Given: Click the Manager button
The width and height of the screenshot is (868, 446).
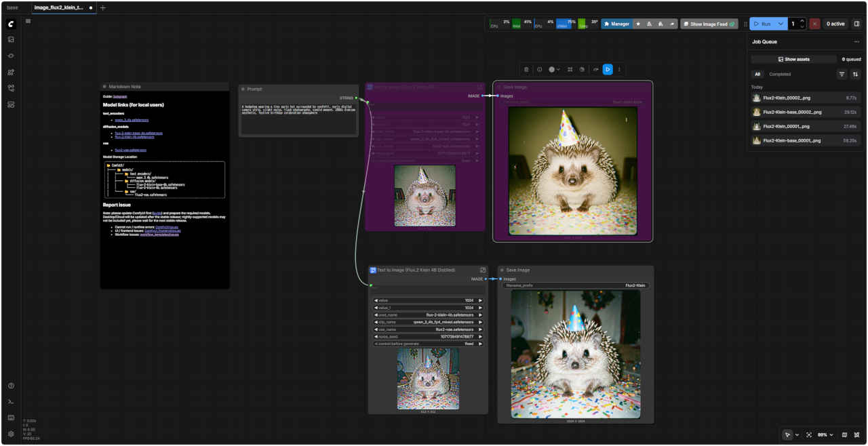Looking at the screenshot, I should (616, 24).
